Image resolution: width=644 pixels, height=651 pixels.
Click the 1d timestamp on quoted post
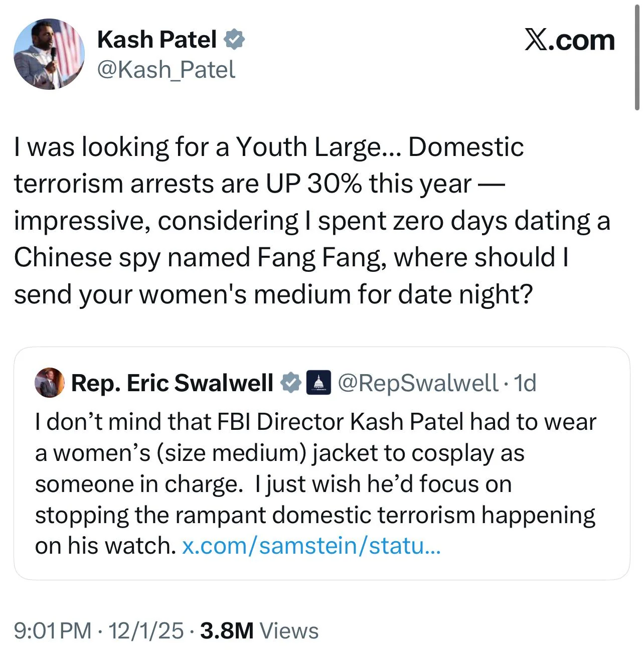(526, 383)
